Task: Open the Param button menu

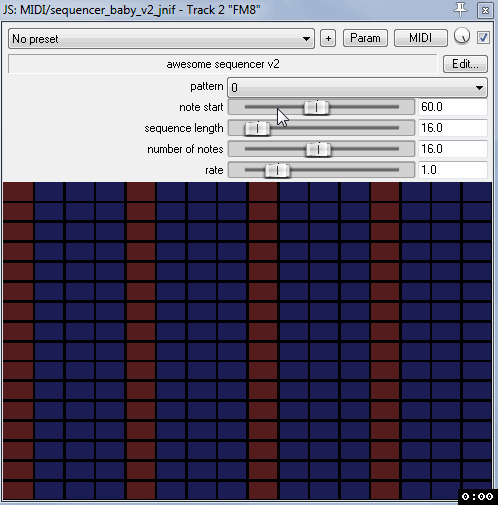Action: click(365, 38)
